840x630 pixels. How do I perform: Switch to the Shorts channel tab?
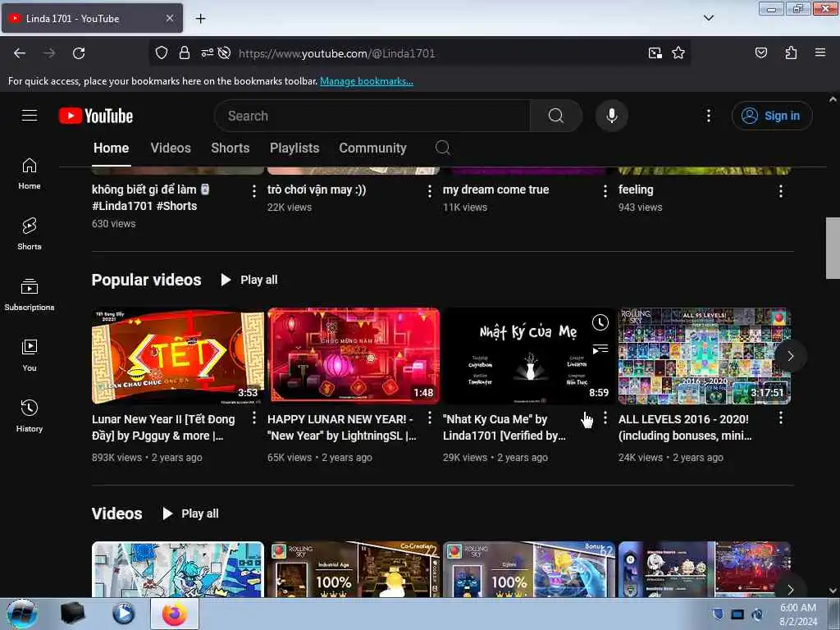[231, 148]
